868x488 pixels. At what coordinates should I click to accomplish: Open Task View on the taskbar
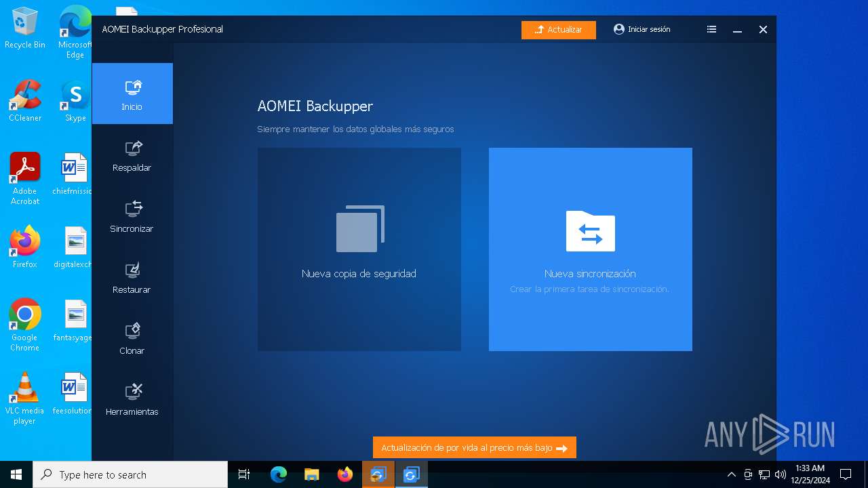244,474
